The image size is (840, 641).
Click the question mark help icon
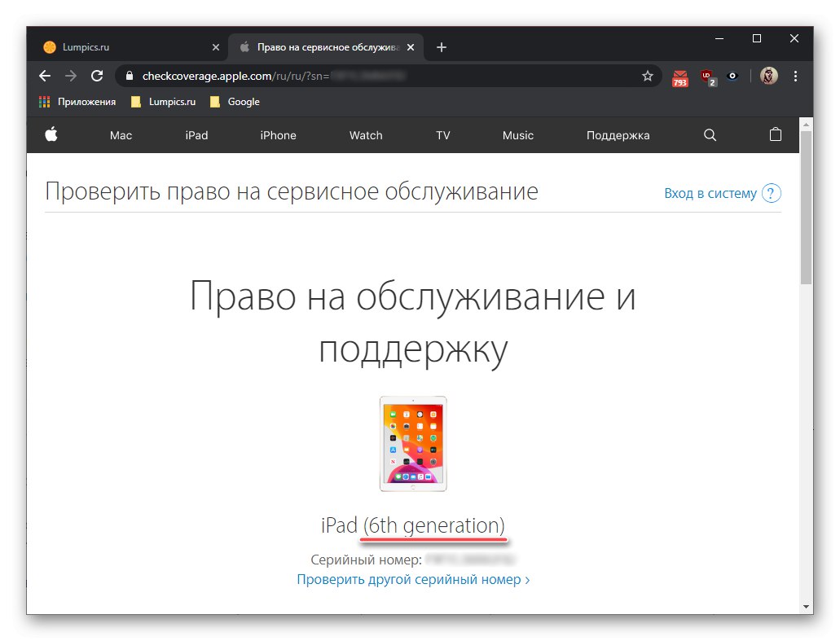click(x=772, y=193)
